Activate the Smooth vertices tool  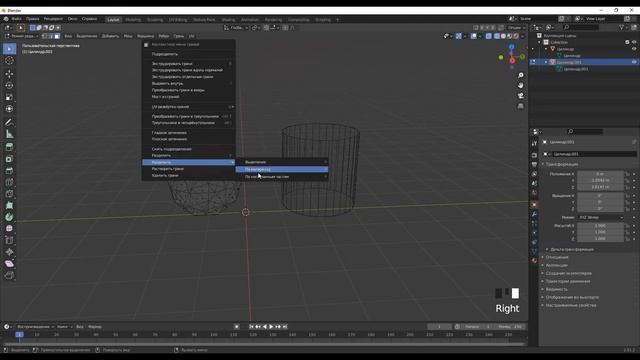(x=9, y=229)
